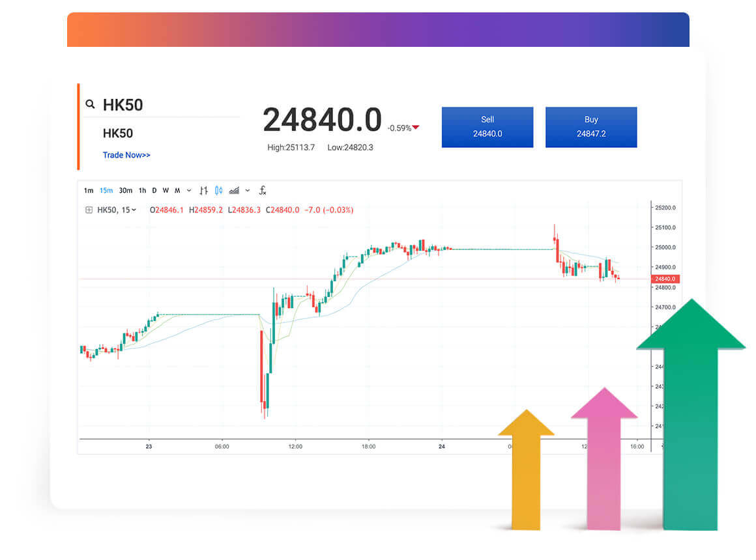Switch to the 1h interval
The image size is (756, 560).
click(x=142, y=191)
